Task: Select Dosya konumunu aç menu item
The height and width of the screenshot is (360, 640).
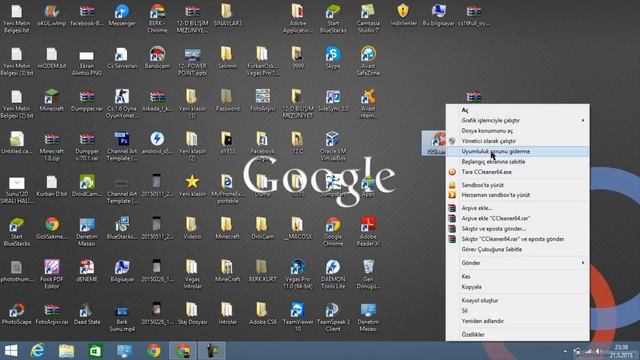Action: (x=518, y=131)
